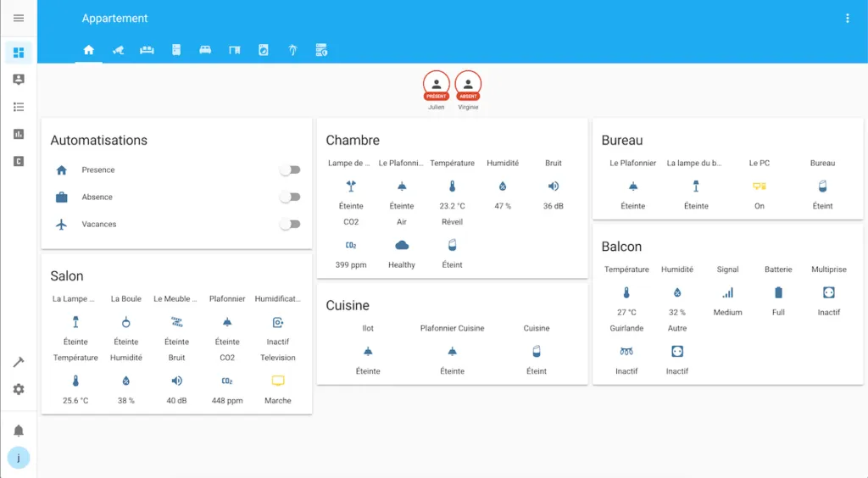Open the three-dot overflow menu
The image size is (868, 478).
point(847,18)
